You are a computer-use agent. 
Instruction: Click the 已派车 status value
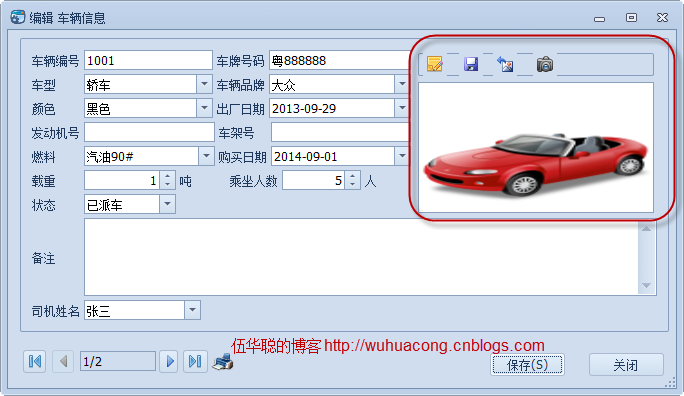(x=105, y=205)
